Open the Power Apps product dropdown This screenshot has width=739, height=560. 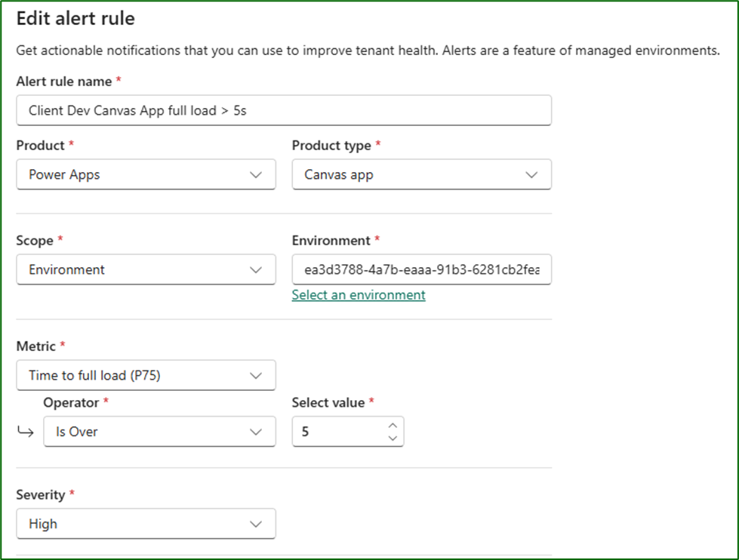tap(136, 174)
